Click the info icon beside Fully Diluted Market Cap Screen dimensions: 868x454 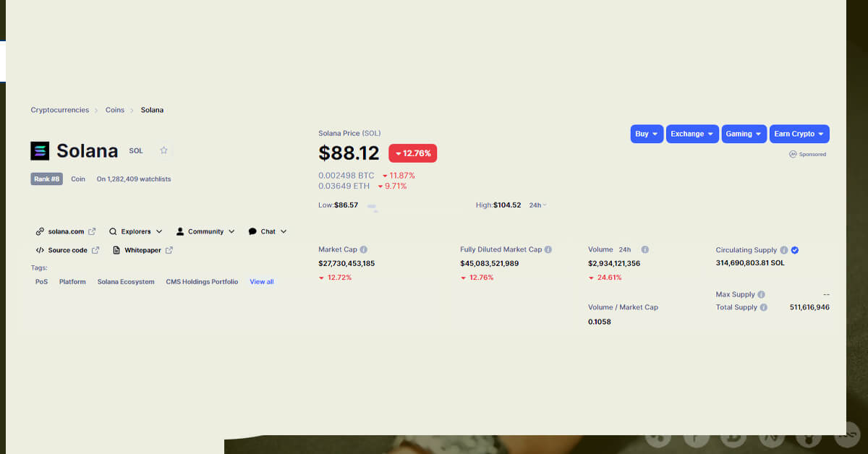tap(548, 249)
